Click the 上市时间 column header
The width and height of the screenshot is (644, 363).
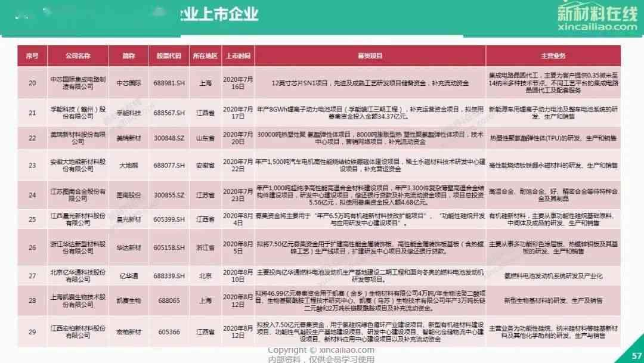click(238, 56)
